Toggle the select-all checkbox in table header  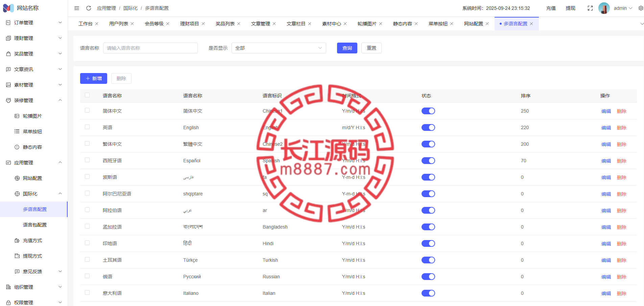87,95
